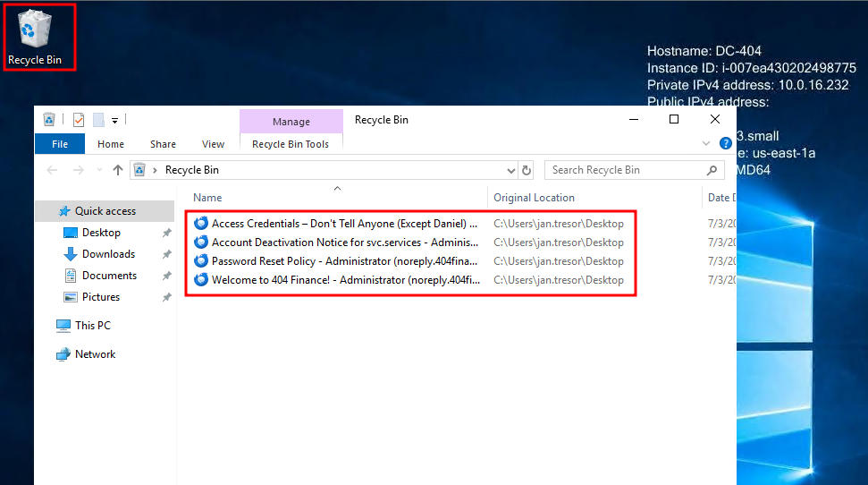Open Downloads in Quick access
The width and height of the screenshot is (868, 485).
pos(108,254)
